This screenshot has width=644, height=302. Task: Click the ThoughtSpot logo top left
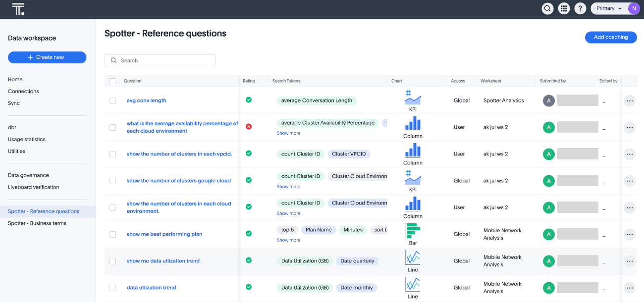[18, 8]
